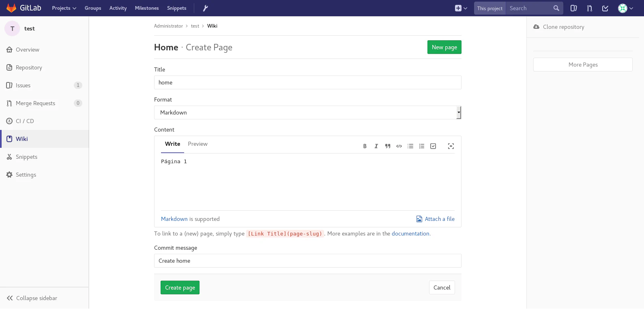The image size is (644, 335).
Task: Insert a task list checkbox
Action: coord(433,146)
